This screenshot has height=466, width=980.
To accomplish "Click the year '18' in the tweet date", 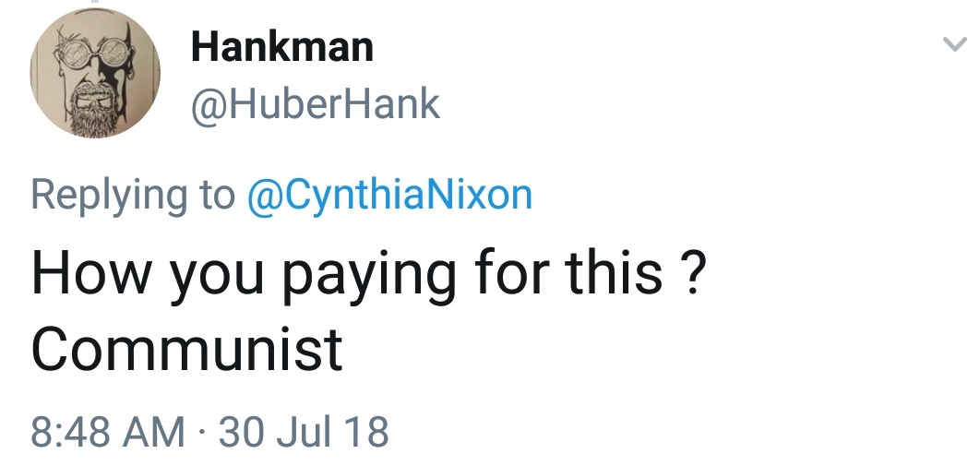I will 367,432.
